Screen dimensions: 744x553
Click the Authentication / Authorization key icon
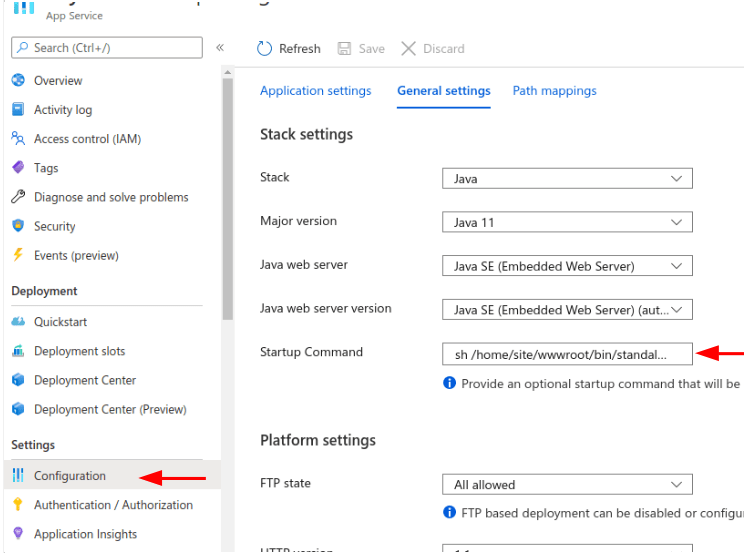click(18, 505)
